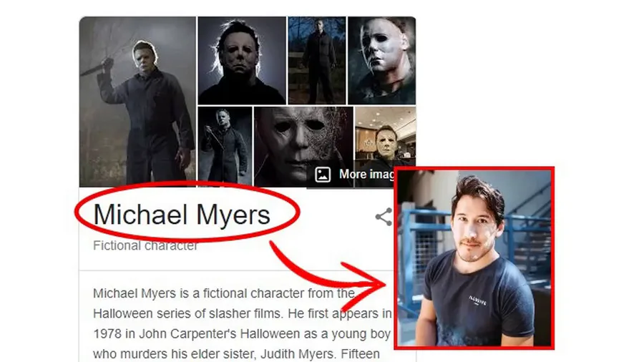Viewport: 644px width, 362px height.
Task: Click the Michael Myers title heading
Action: click(182, 215)
